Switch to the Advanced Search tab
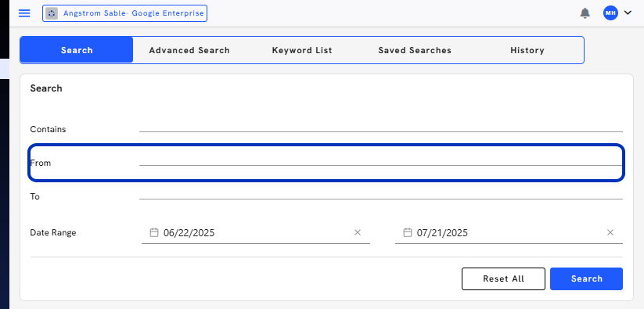The height and width of the screenshot is (309, 644). pyautogui.click(x=189, y=50)
